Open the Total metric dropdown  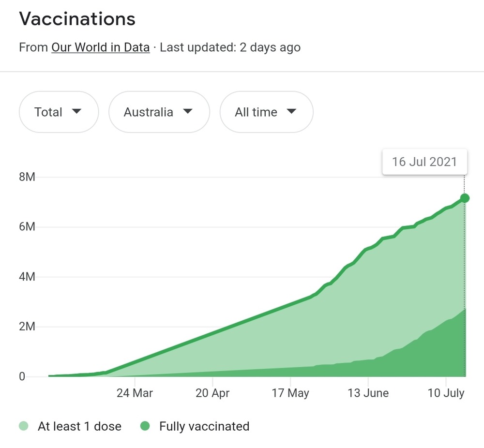click(x=59, y=112)
